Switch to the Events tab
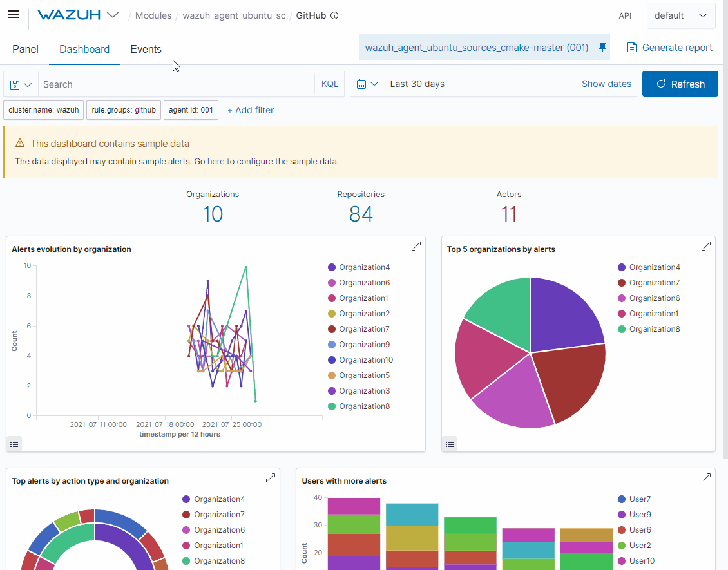Screen dimensions: 728x570 146,49
